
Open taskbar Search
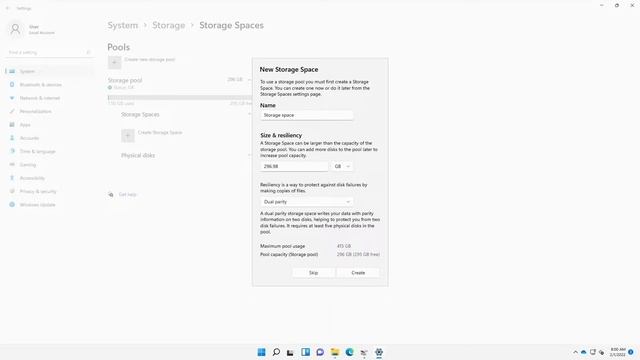[x=276, y=352]
